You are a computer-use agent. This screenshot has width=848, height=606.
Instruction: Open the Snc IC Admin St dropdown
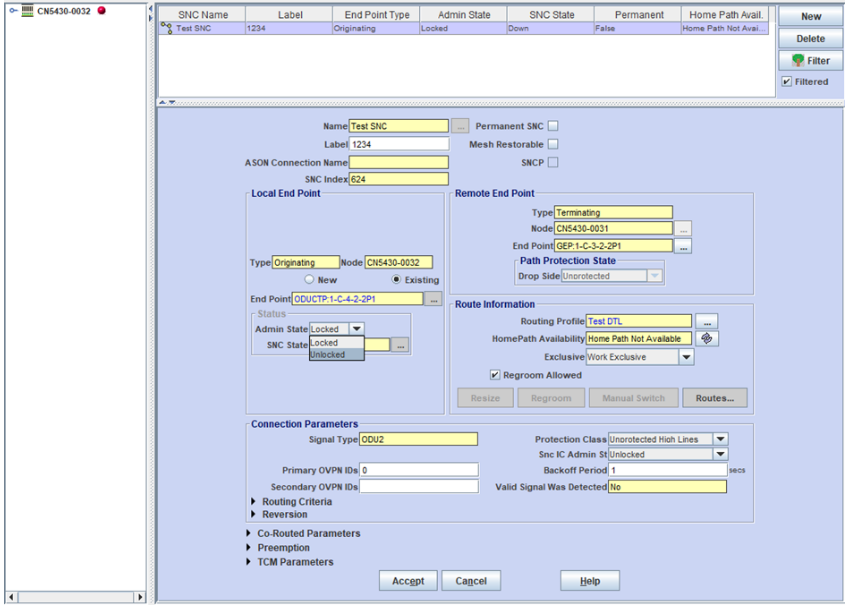coord(720,454)
